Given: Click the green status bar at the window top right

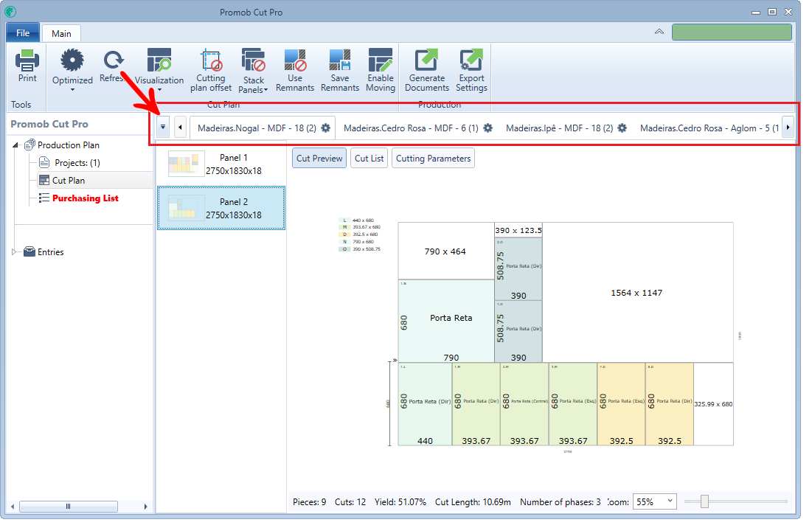Looking at the screenshot, I should coord(732,32).
